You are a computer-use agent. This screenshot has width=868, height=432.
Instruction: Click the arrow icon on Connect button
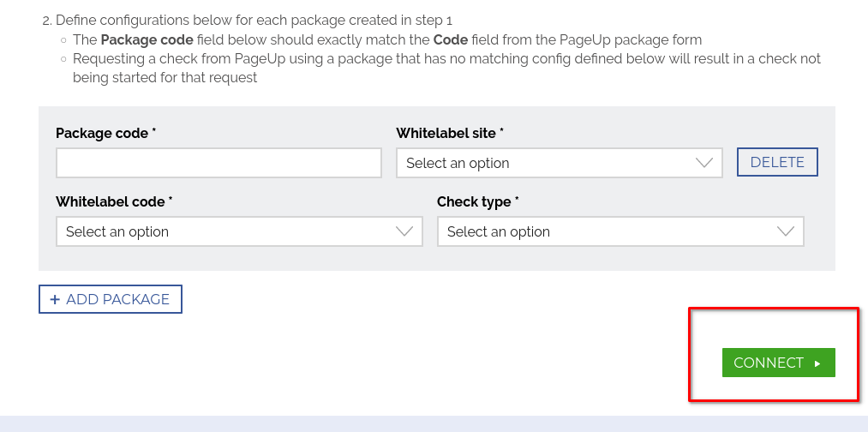pyautogui.click(x=817, y=363)
